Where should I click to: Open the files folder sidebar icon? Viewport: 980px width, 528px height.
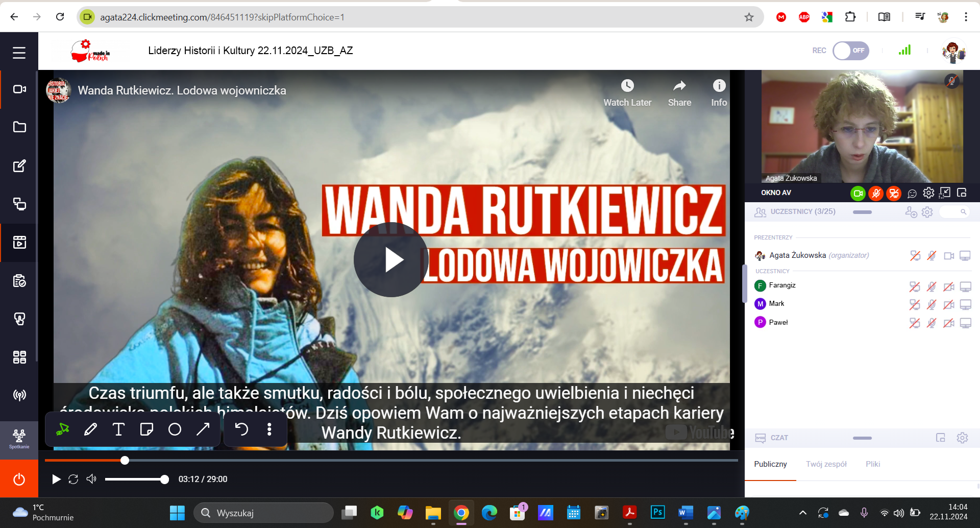(x=19, y=127)
